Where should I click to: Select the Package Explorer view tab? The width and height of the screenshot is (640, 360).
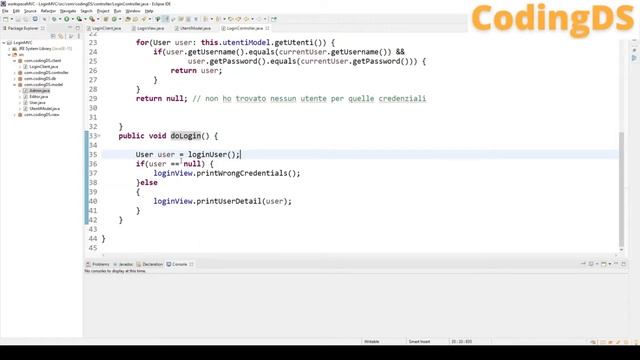coord(22,28)
